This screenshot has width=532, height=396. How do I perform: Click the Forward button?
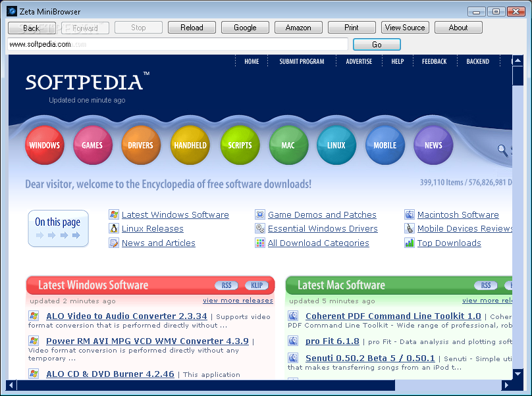(x=85, y=28)
